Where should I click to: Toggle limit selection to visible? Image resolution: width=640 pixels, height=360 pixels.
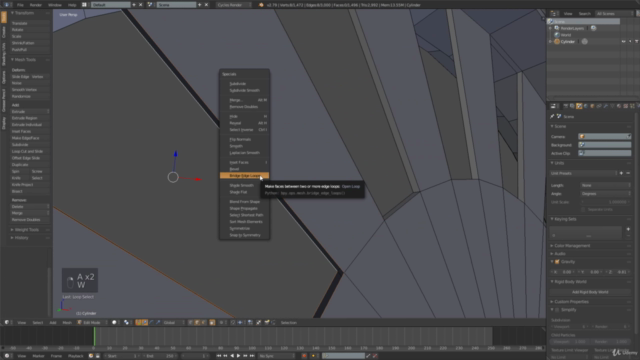(x=212, y=322)
